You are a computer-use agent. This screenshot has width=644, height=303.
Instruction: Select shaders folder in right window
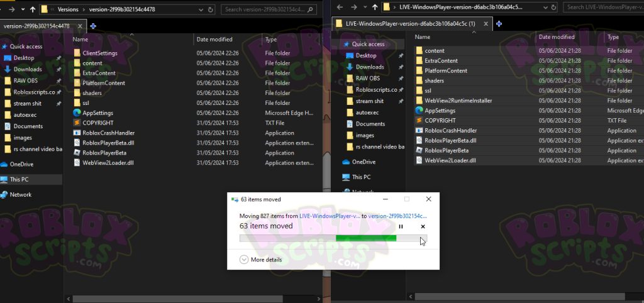(x=434, y=80)
